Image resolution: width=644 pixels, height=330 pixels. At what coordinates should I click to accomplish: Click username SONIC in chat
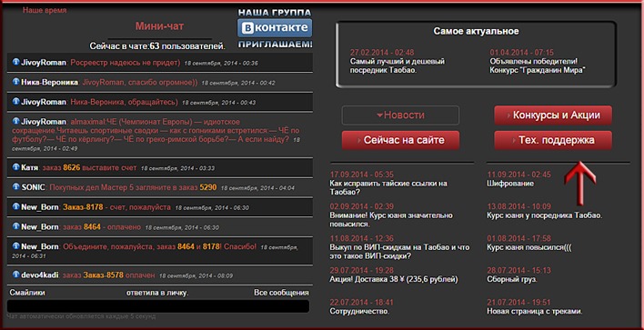coord(33,187)
